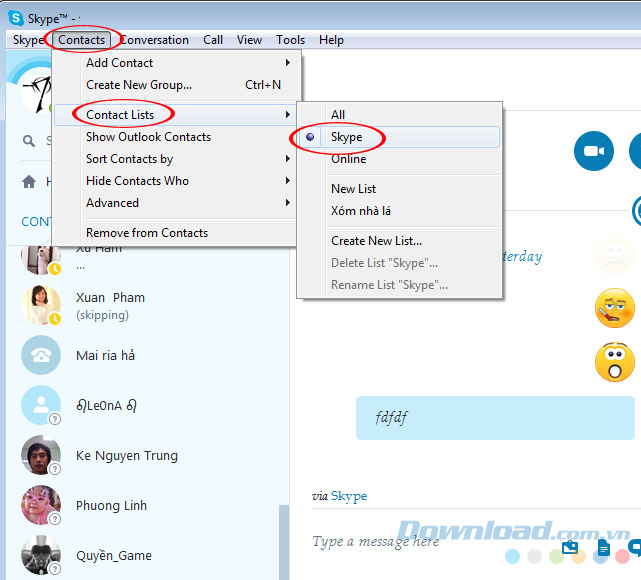
Task: Choose Show Outlook Contacts
Action: click(x=176, y=137)
